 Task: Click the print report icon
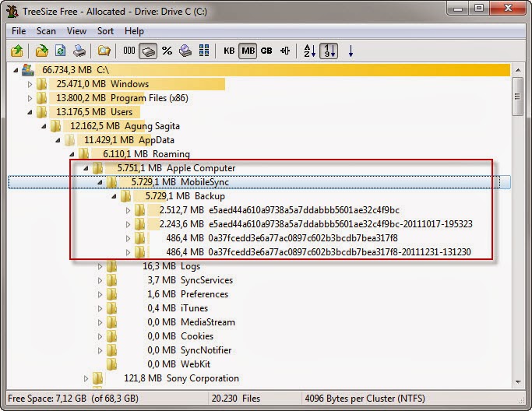pos(79,51)
